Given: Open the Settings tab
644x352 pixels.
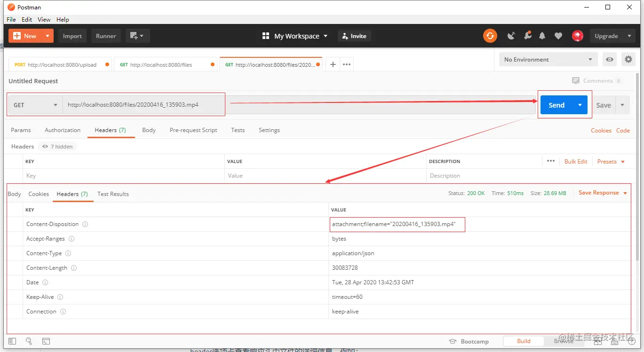Looking at the screenshot, I should click(x=269, y=130).
